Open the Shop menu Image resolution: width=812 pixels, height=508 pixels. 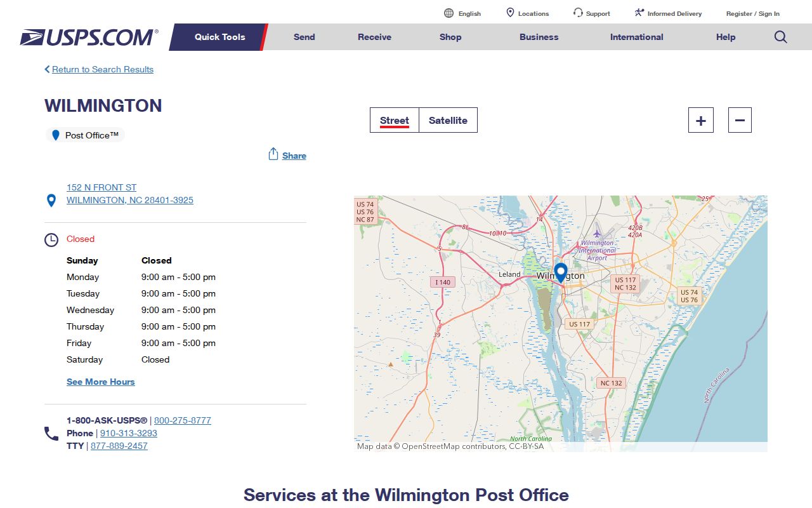click(x=450, y=37)
